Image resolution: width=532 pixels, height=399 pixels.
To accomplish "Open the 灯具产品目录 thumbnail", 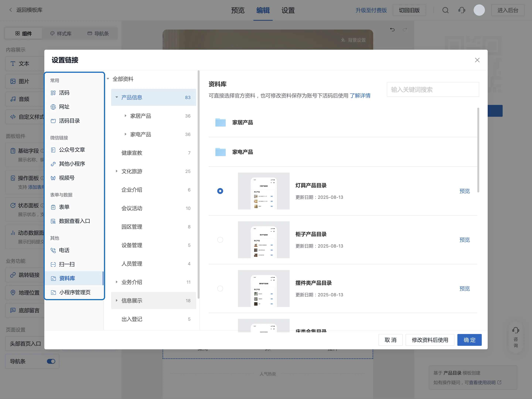I will point(264,191).
